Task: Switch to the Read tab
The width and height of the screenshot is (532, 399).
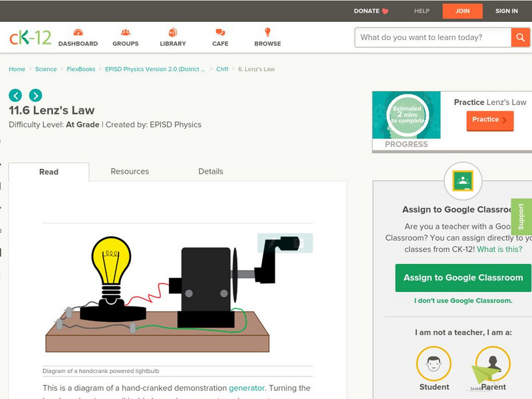Action: point(49,172)
